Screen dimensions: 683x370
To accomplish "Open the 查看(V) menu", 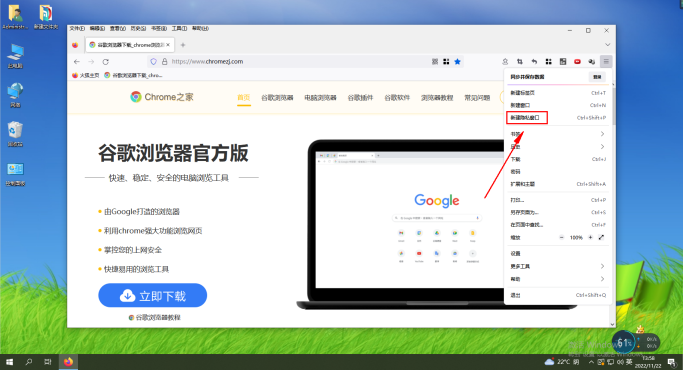I will pyautogui.click(x=118, y=28).
